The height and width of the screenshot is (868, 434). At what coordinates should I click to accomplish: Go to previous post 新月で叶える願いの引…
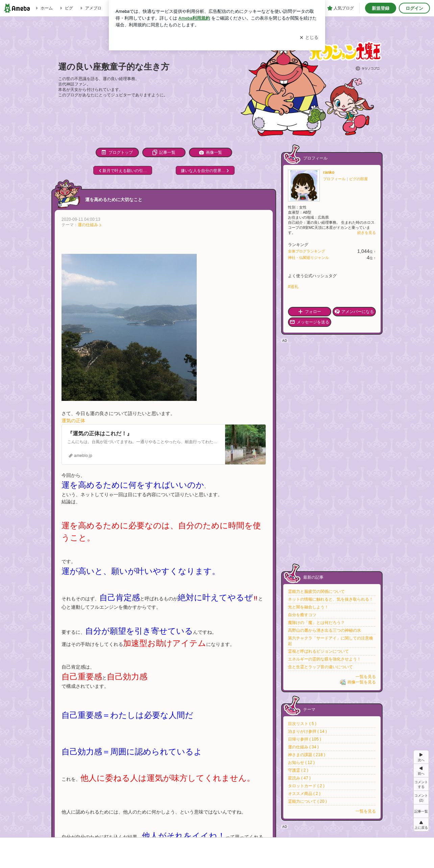pyautogui.click(x=122, y=171)
